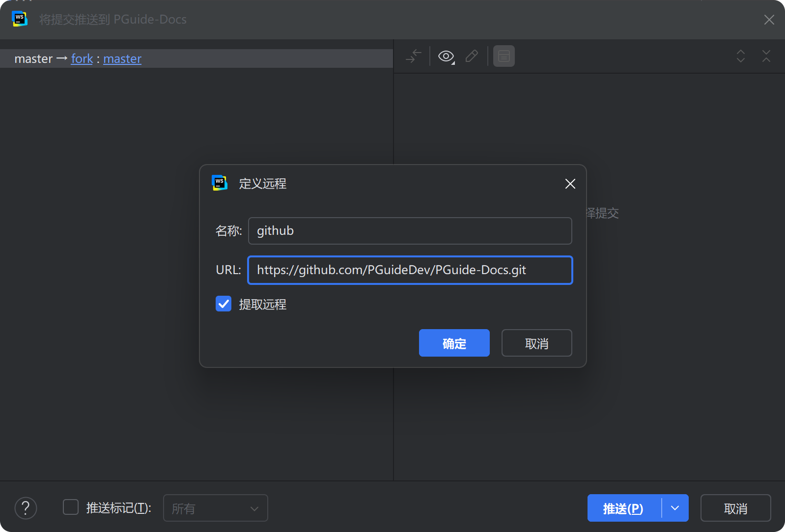
Task: Close the 定义远程 dialog with X
Action: pos(570,184)
